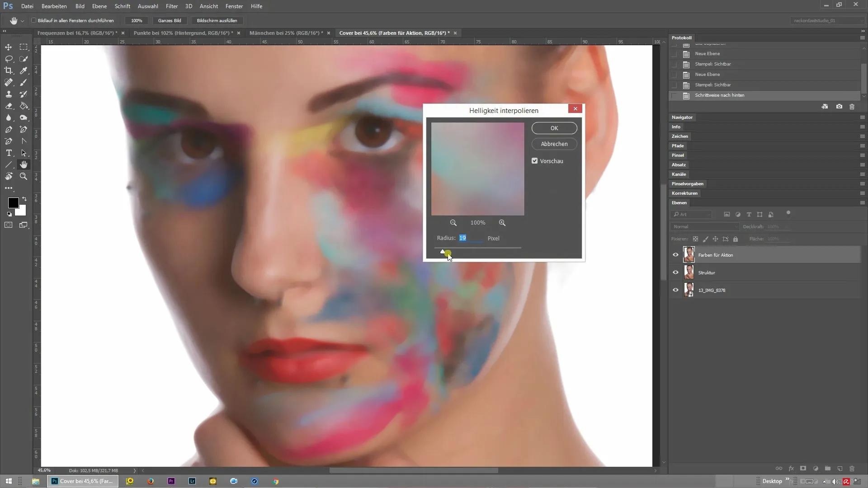Hide the Struktur layer

tap(675, 272)
